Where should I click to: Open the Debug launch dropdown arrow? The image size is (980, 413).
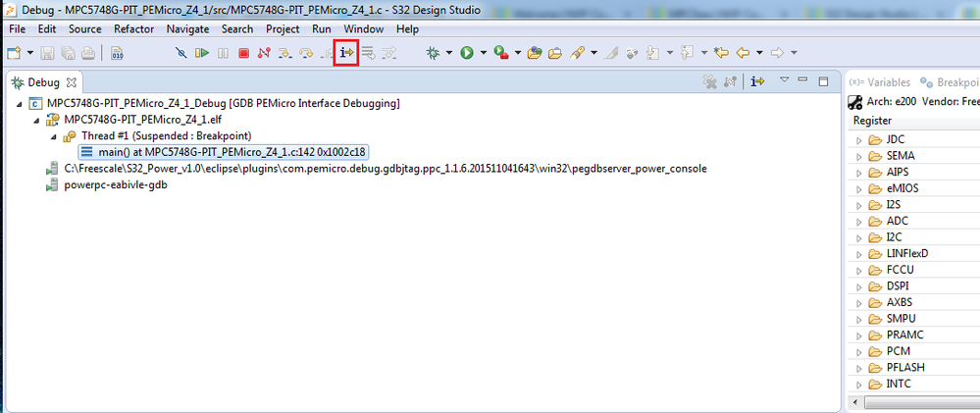pyautogui.click(x=448, y=53)
